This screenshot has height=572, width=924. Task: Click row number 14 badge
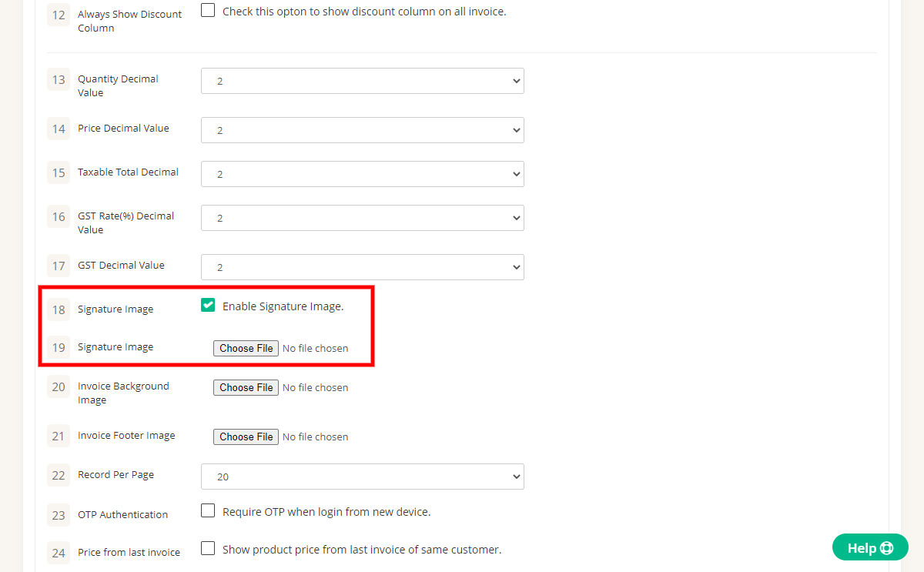(59, 129)
